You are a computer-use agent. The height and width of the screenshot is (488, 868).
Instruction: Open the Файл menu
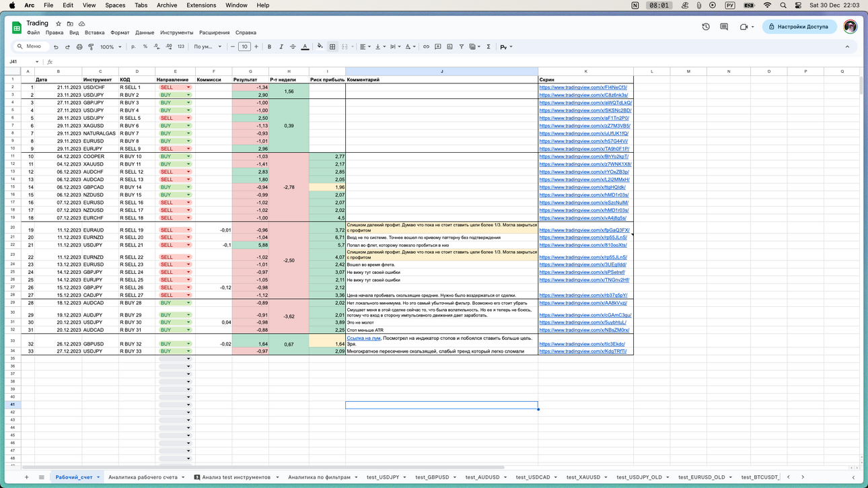33,32
